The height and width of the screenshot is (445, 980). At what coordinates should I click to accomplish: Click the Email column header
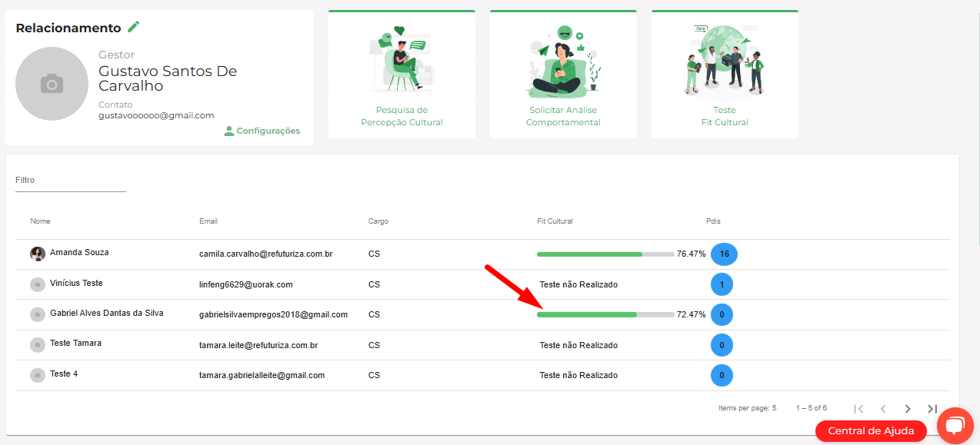pos(208,221)
